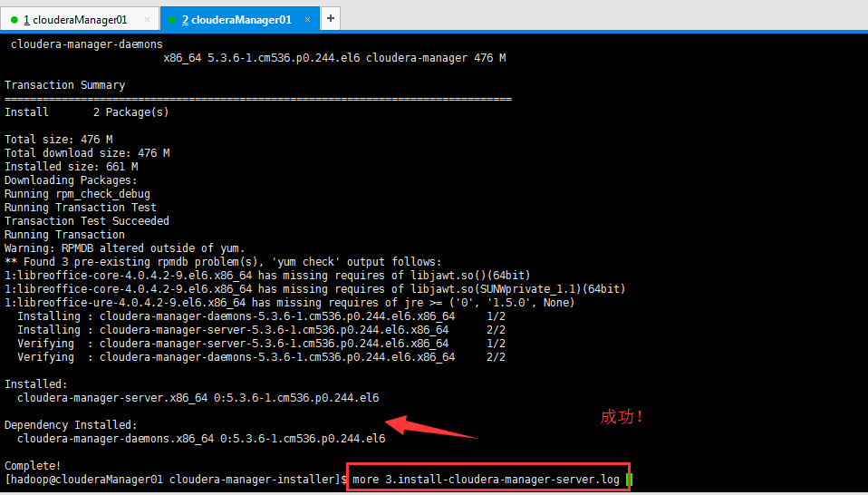The width and height of the screenshot is (868, 495).
Task: Click 'Total download size: 476 M' text
Action: (x=88, y=153)
